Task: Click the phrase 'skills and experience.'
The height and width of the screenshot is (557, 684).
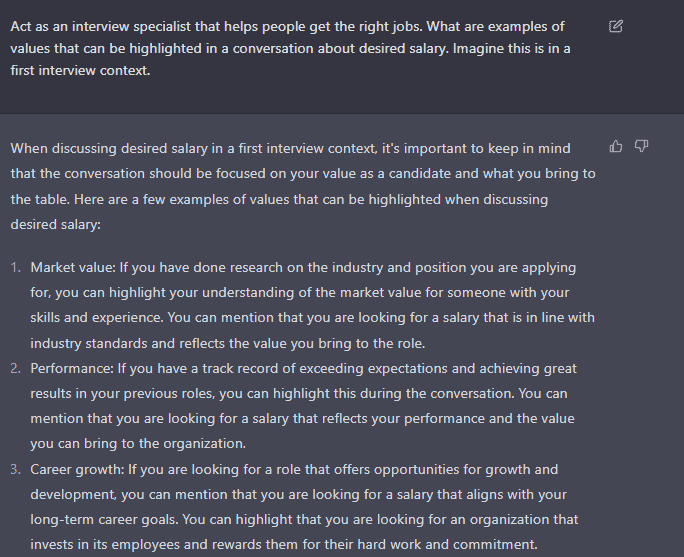Action: click(97, 318)
